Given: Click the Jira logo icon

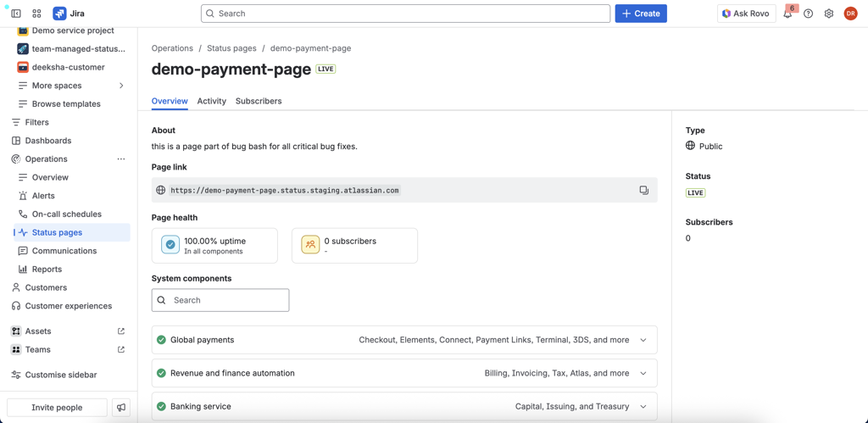Looking at the screenshot, I should pos(59,14).
